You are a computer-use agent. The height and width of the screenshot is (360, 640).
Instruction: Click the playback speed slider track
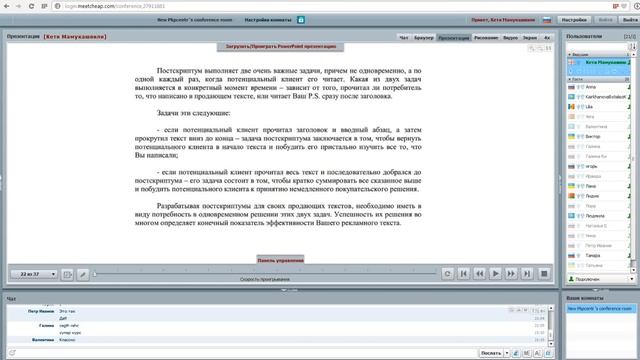(265, 273)
